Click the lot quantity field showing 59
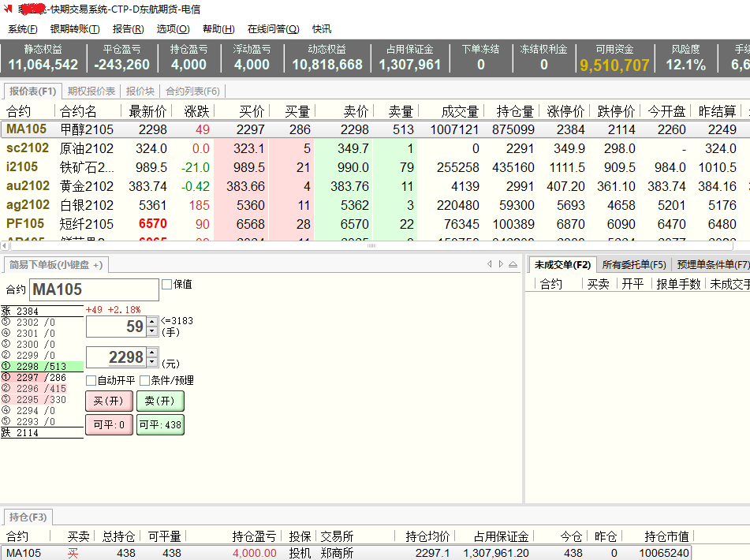 tap(116, 327)
